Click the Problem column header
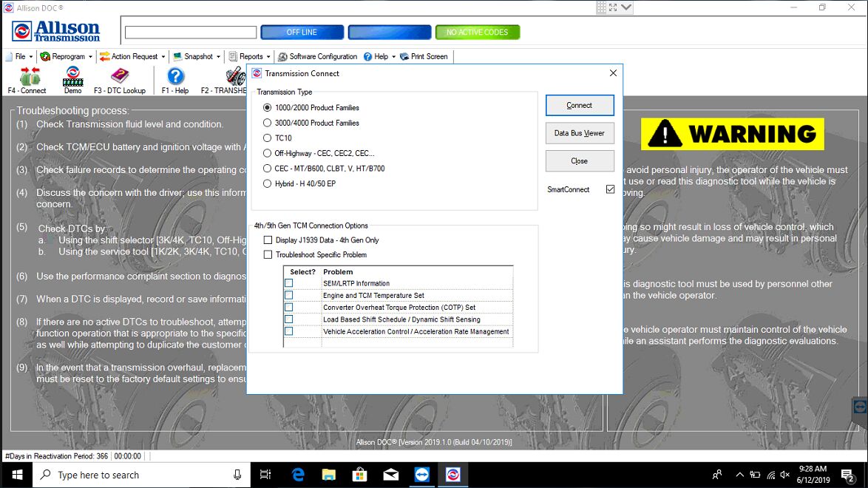The height and width of the screenshot is (488, 868). pyautogui.click(x=338, y=272)
